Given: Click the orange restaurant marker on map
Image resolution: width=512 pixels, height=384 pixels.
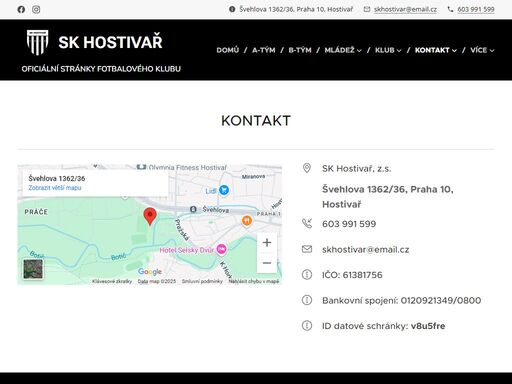Looking at the screenshot, I should (x=247, y=221).
